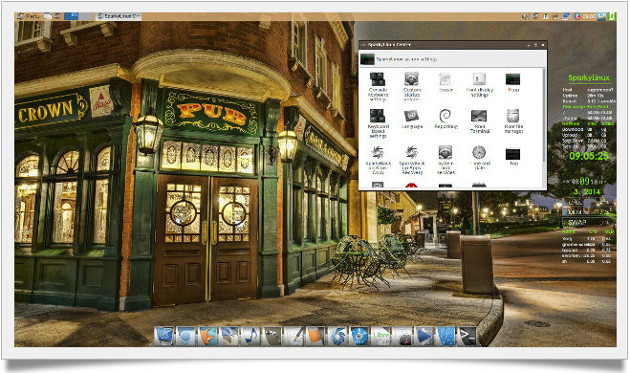Open the Menu button in top panel

29,16
